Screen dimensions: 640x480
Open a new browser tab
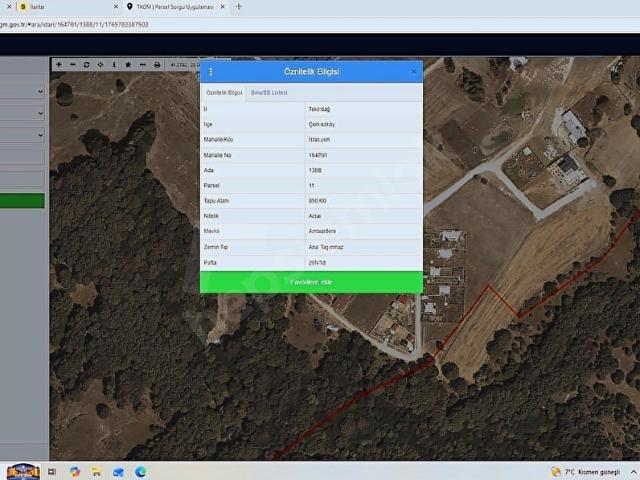[239, 7]
